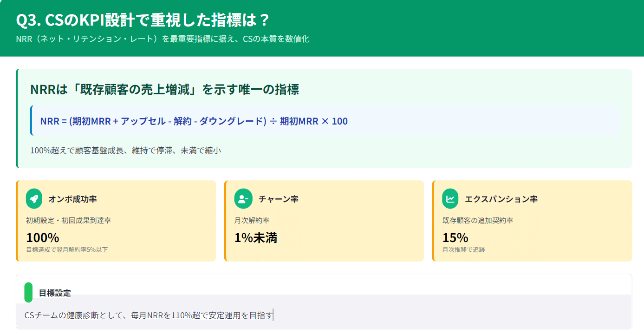Select the チャーン率 card title
The width and height of the screenshot is (644, 335).
tap(279, 199)
